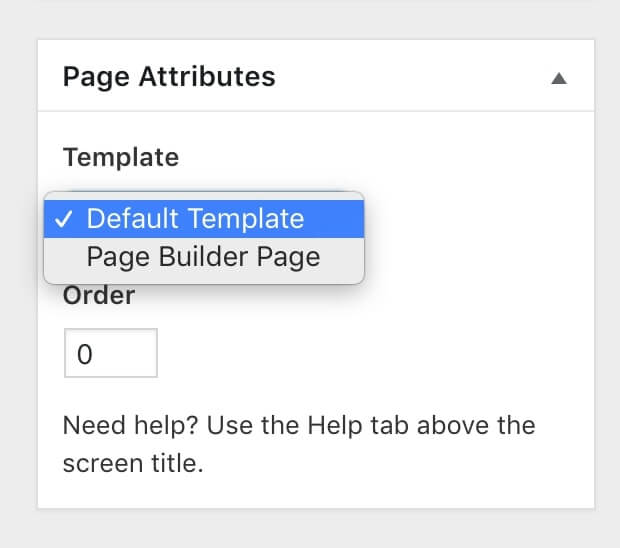
Task: Click the "screen title." text line
Action: pyautogui.click(x=133, y=464)
